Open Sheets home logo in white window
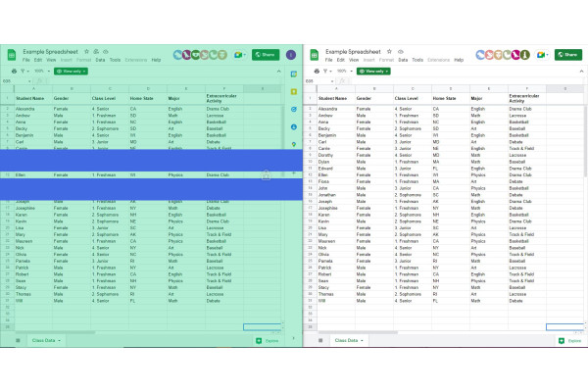This screenshot has height=392, width=588. click(x=315, y=55)
